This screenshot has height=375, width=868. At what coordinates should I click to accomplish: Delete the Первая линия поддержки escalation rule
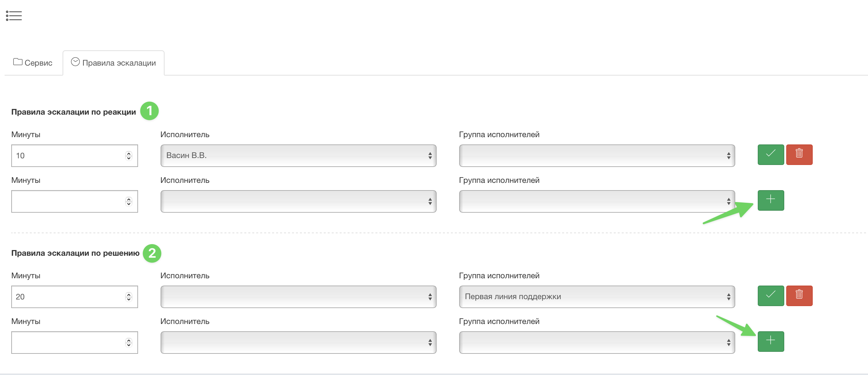799,295
